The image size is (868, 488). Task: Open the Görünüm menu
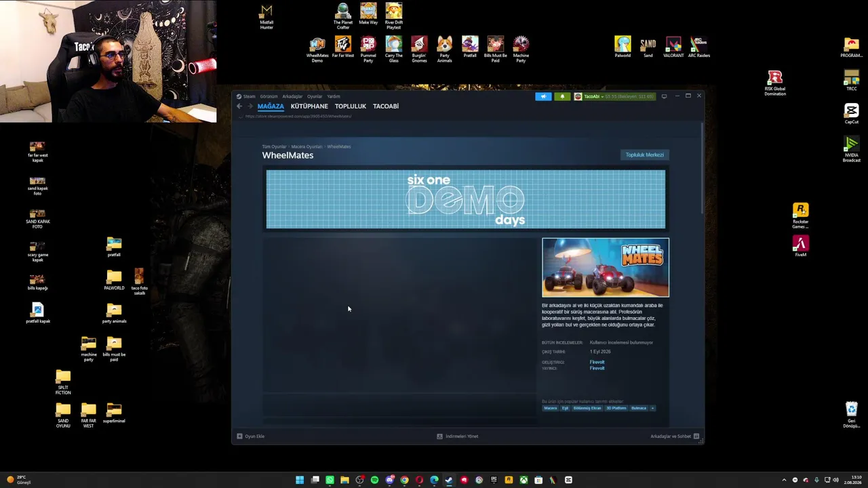click(x=269, y=96)
